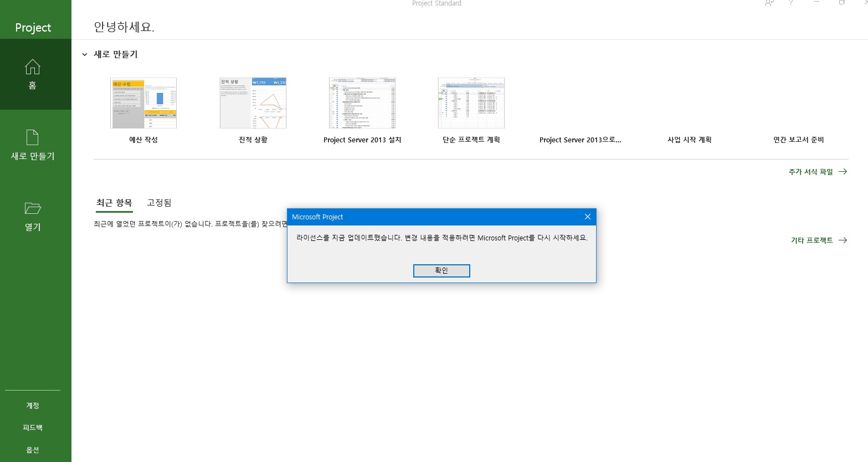Image resolution: width=868 pixels, height=462 pixels.
Task: Go to 계정 in the sidebar
Action: coord(33,405)
